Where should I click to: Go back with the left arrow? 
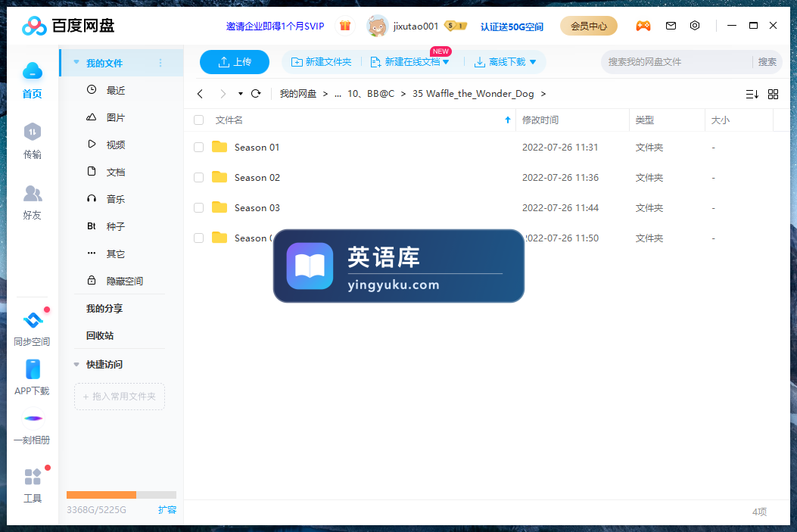pos(201,94)
